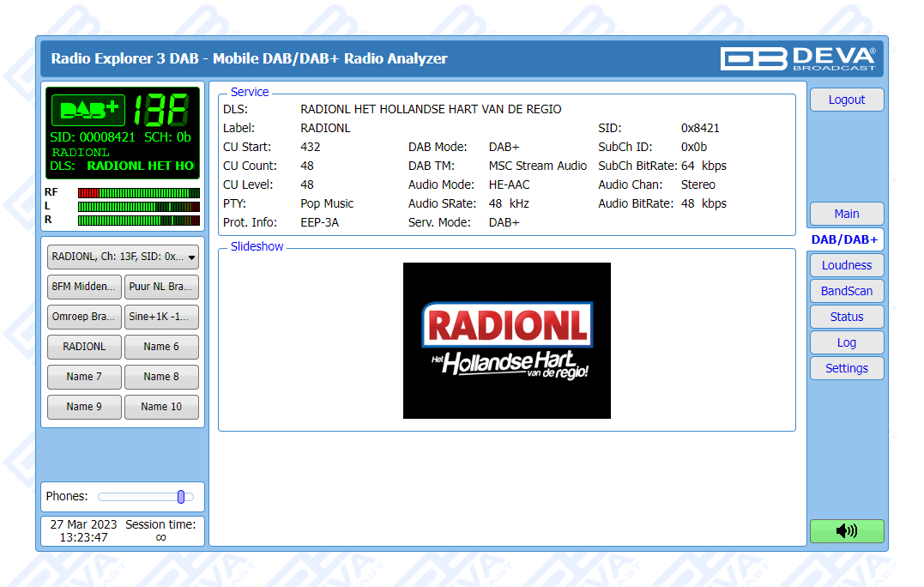The height and width of the screenshot is (587, 924).
Task: Go to the BandScan tab
Action: pyautogui.click(x=846, y=291)
